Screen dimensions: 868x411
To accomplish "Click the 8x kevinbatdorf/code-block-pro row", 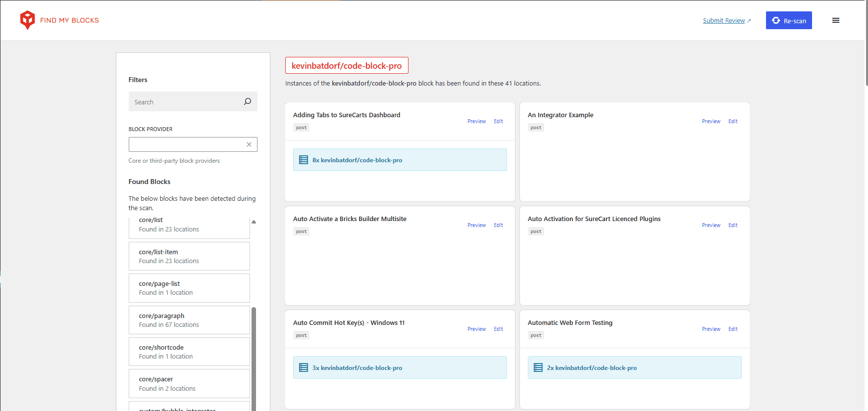I will click(x=400, y=160).
